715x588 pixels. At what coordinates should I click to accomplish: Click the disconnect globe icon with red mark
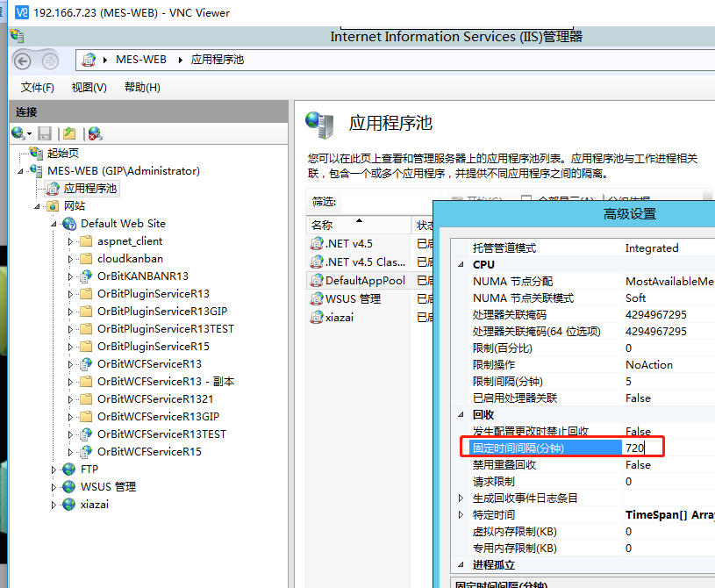point(95,133)
